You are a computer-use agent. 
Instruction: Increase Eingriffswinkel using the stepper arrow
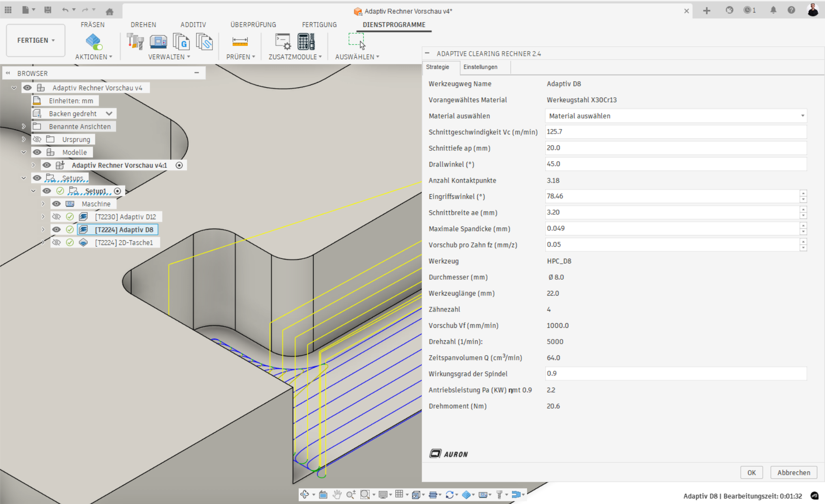point(803,194)
